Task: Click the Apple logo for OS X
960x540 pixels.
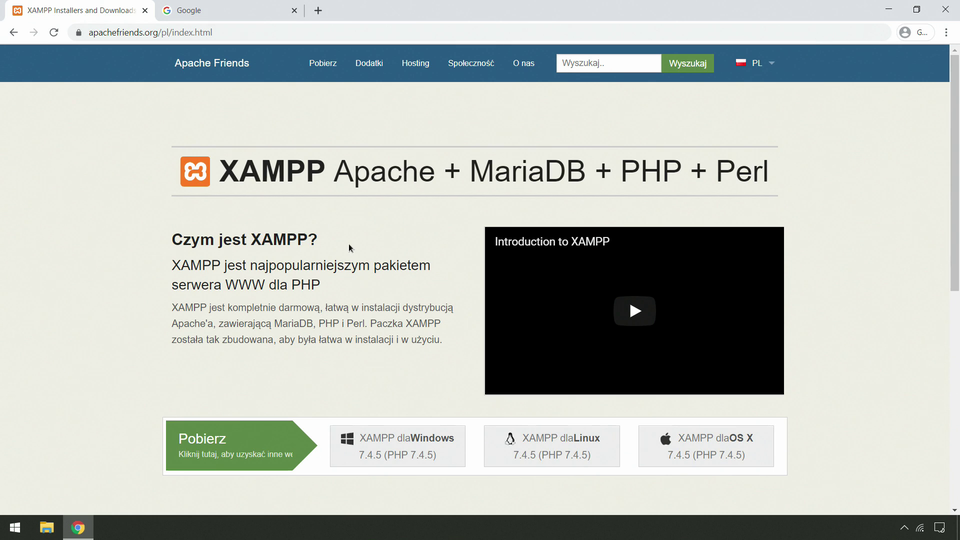Action: (665, 438)
